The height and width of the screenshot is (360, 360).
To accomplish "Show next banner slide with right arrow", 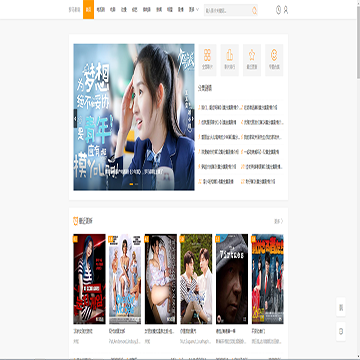I will (x=192, y=118).
